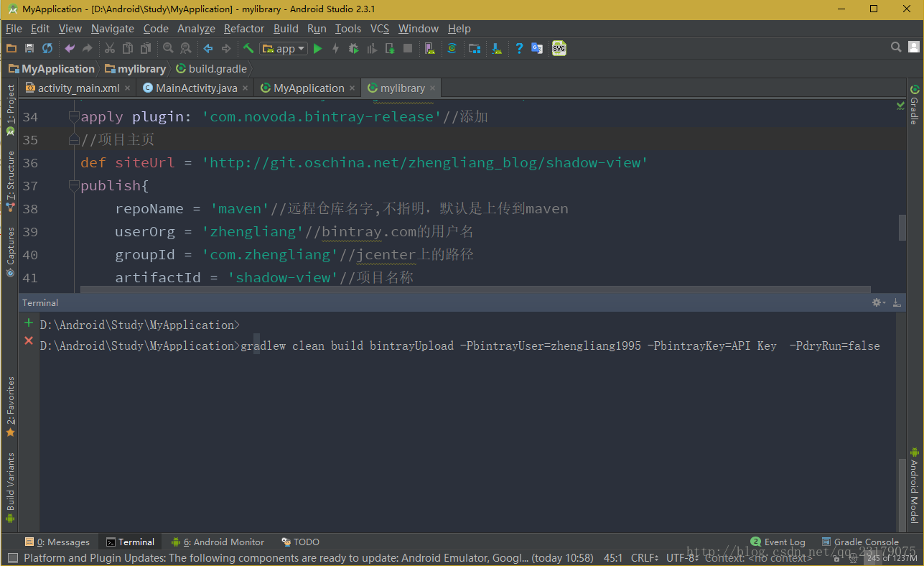Viewport: 924px width, 566px height.
Task: Open the VCS menu
Action: tap(380, 29)
